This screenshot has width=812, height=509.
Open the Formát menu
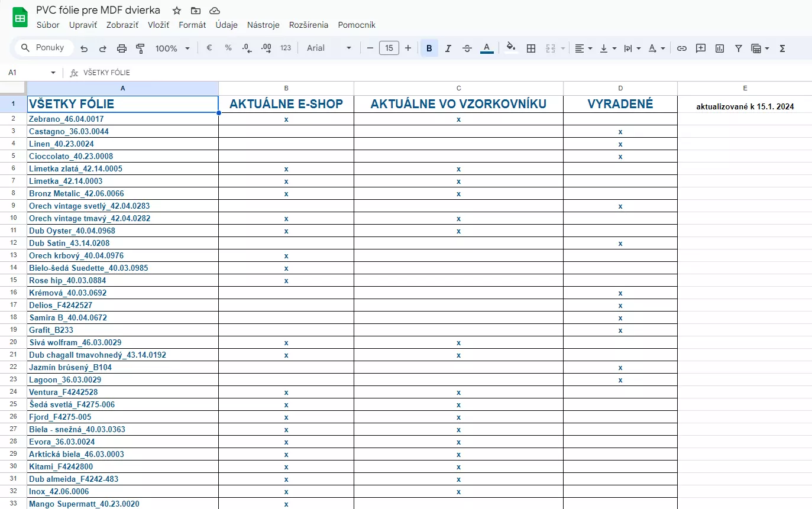click(x=192, y=25)
